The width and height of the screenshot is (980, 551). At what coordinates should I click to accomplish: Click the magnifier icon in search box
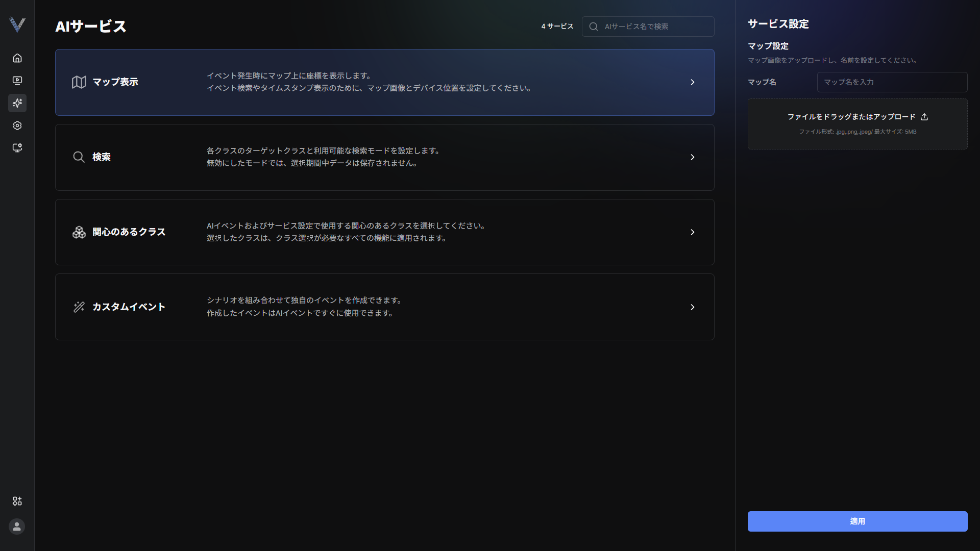(594, 27)
